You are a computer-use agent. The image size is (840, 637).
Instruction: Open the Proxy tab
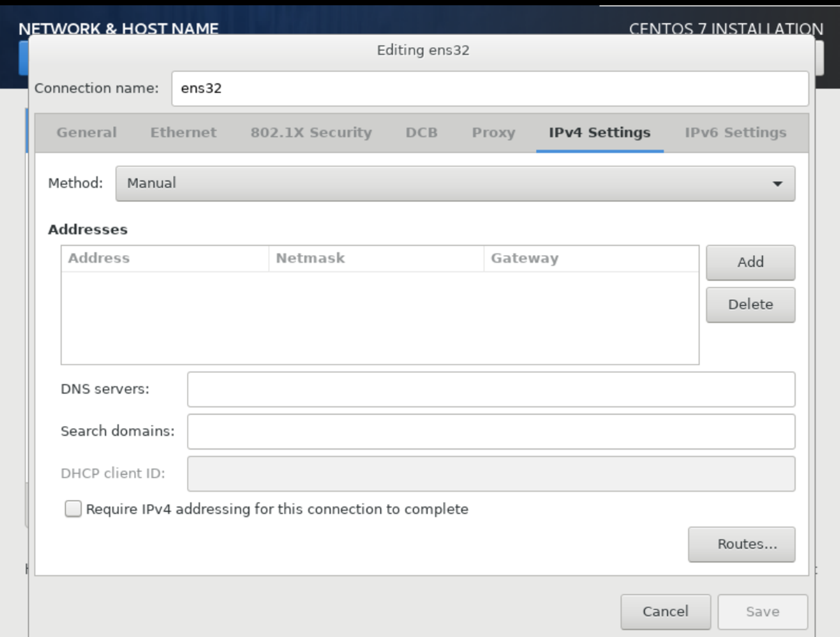coord(493,133)
